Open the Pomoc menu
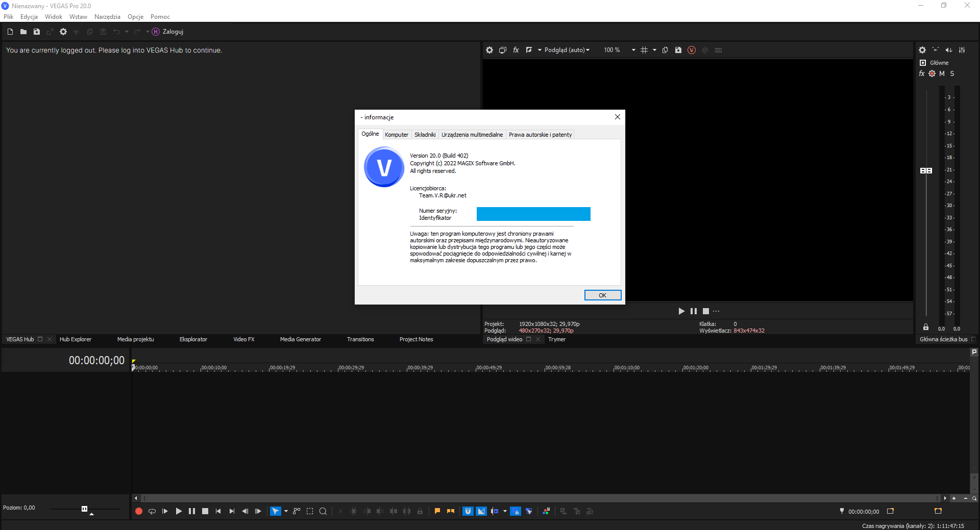The width and height of the screenshot is (980, 530). (x=160, y=17)
